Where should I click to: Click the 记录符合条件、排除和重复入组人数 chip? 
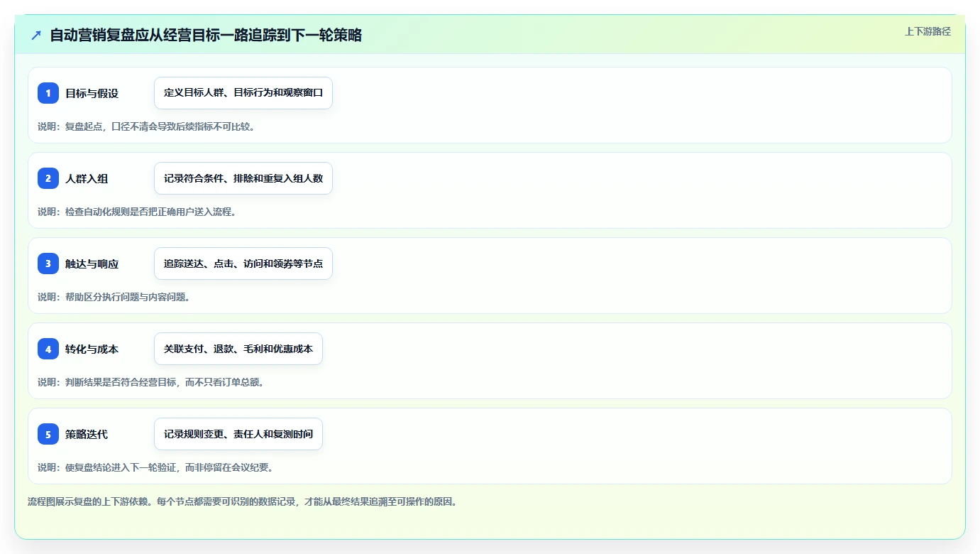(x=243, y=178)
